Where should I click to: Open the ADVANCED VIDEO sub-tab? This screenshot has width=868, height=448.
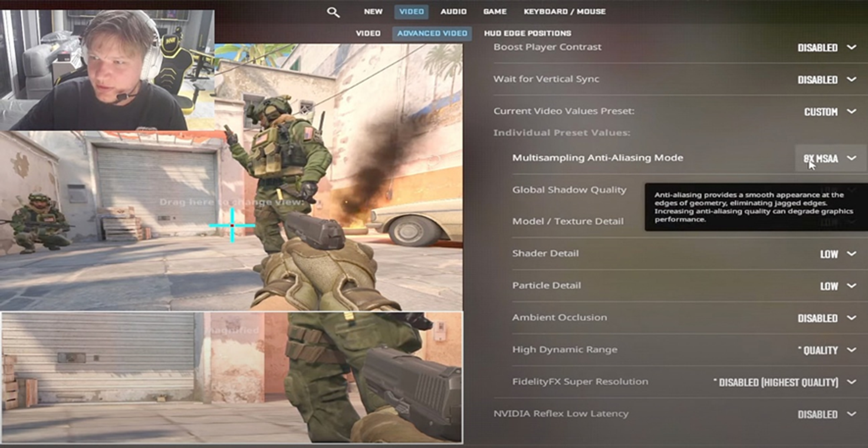(x=432, y=33)
